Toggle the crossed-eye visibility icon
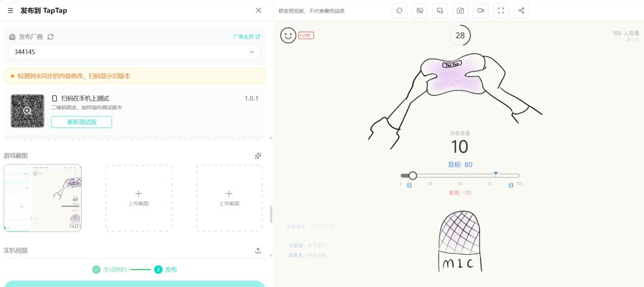The height and width of the screenshot is (287, 644). (420, 11)
